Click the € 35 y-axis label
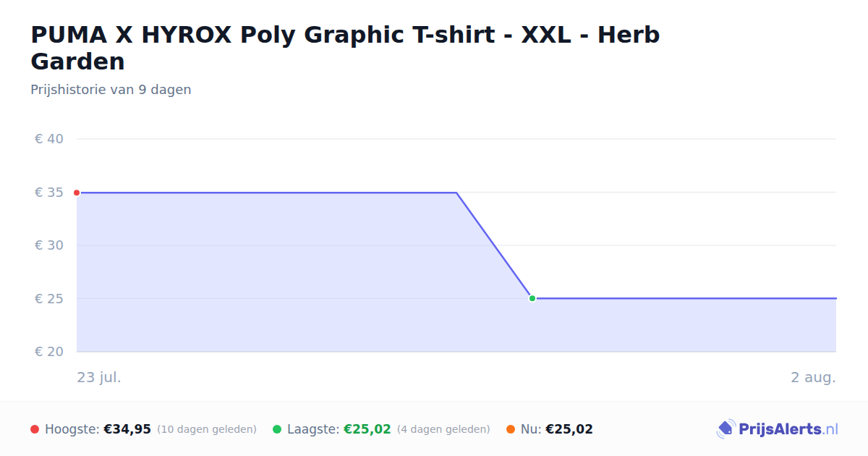This screenshot has width=868, height=456. pos(49,193)
